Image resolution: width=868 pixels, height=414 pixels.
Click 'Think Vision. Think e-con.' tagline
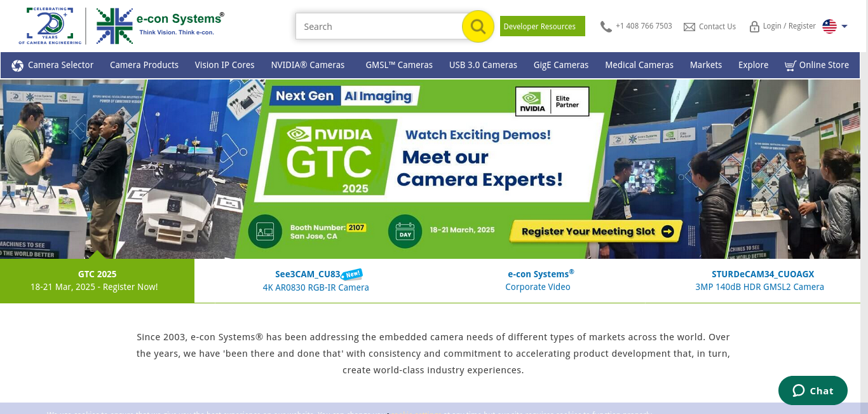pos(177,32)
